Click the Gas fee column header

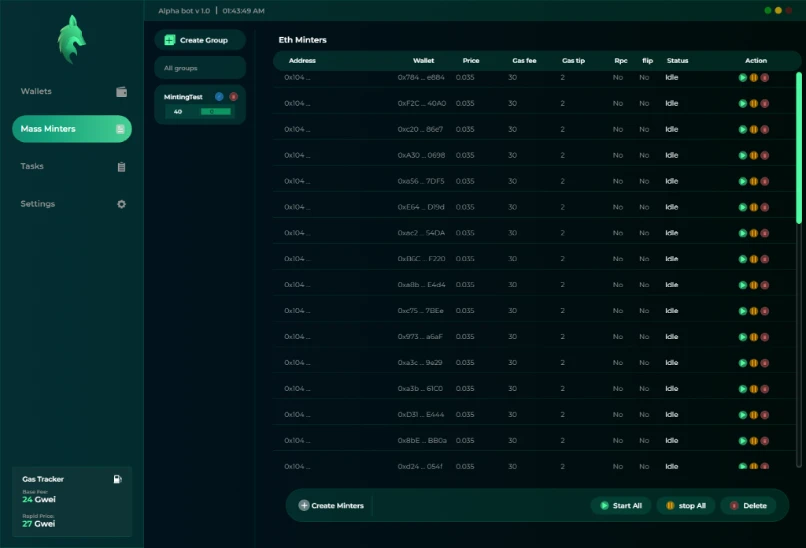[524, 61]
